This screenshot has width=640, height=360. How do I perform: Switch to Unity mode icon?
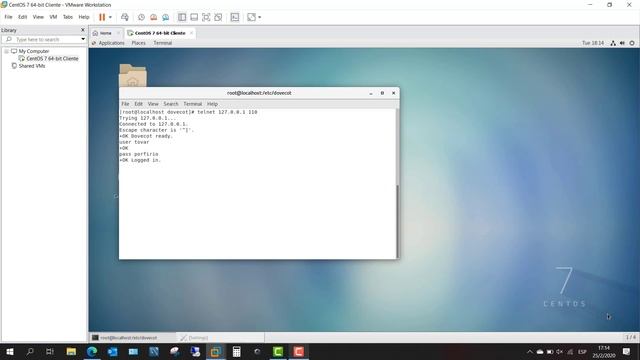click(218, 17)
